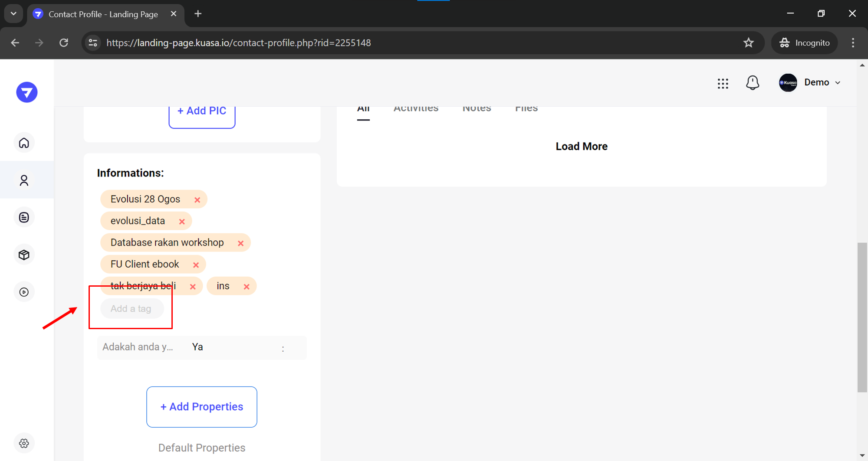
Task: Remove the 'evolusi_data' tag
Action: (x=182, y=222)
